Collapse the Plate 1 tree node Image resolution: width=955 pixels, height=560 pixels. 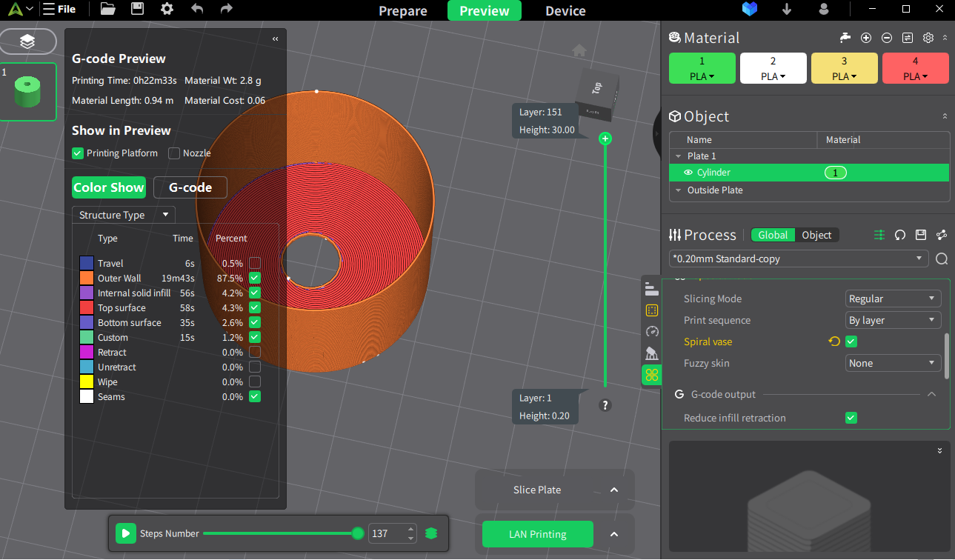click(x=677, y=156)
